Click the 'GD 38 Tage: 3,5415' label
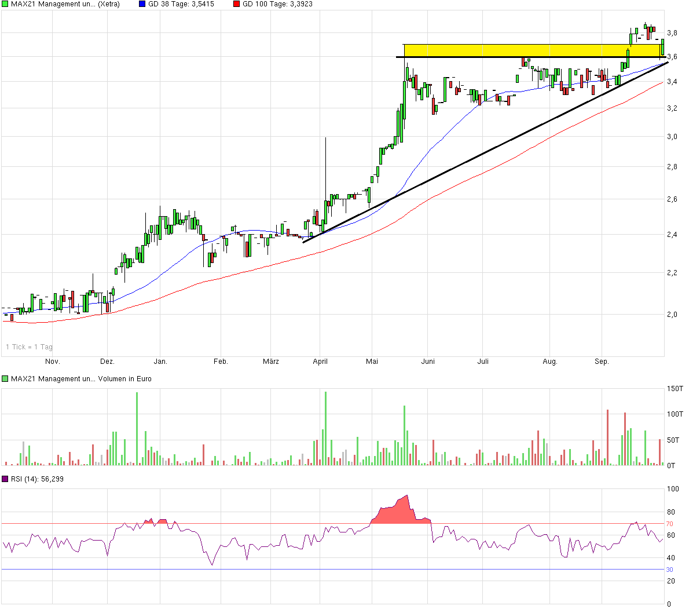 point(181,4)
